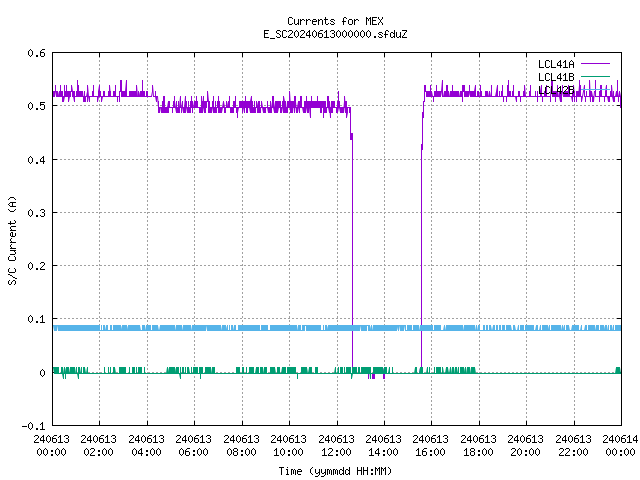Click the chart title "Currents for MEX"
The width and height of the screenshot is (640, 480).
tap(335, 21)
